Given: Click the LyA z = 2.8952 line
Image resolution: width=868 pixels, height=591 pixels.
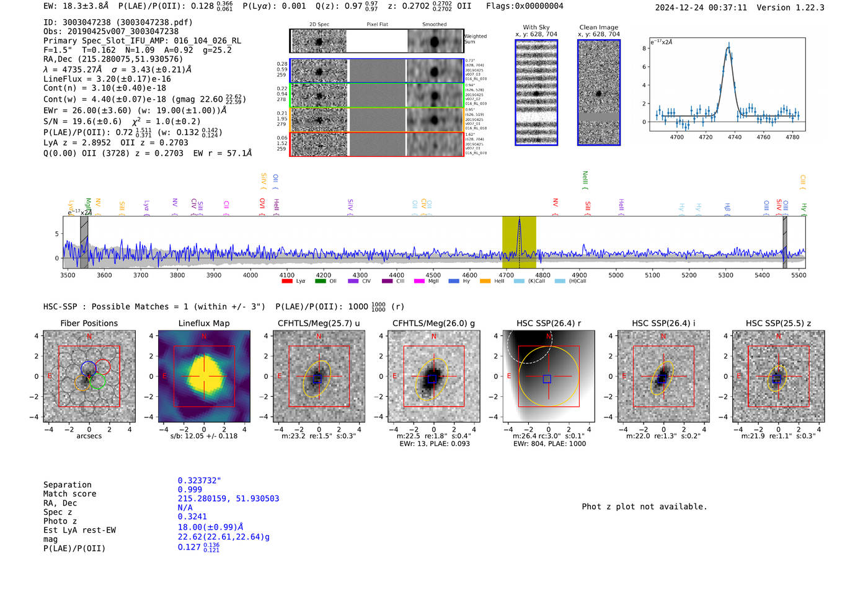Looking at the screenshot, I should 116,143.
